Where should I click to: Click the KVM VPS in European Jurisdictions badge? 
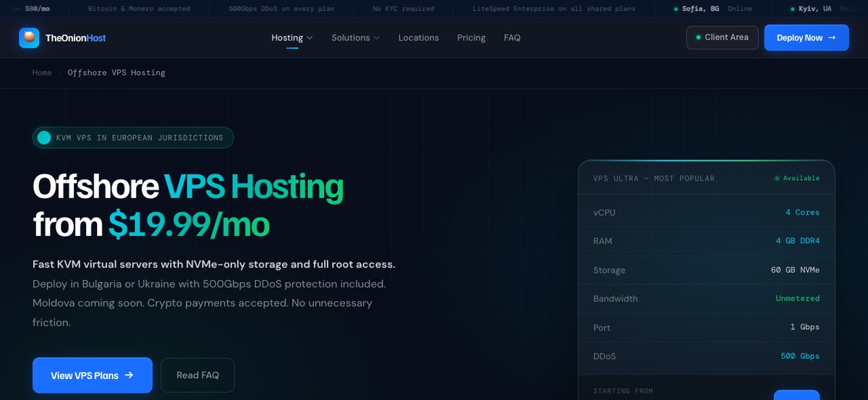(x=133, y=137)
